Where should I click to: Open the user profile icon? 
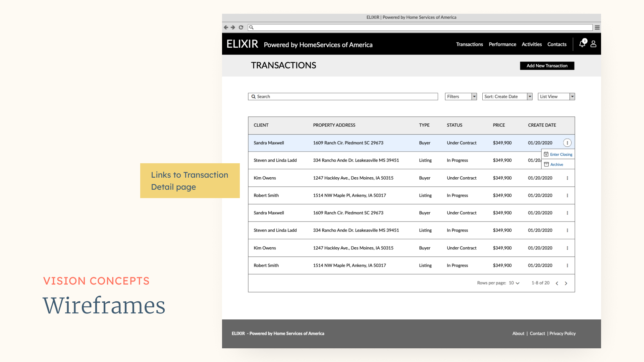593,44
